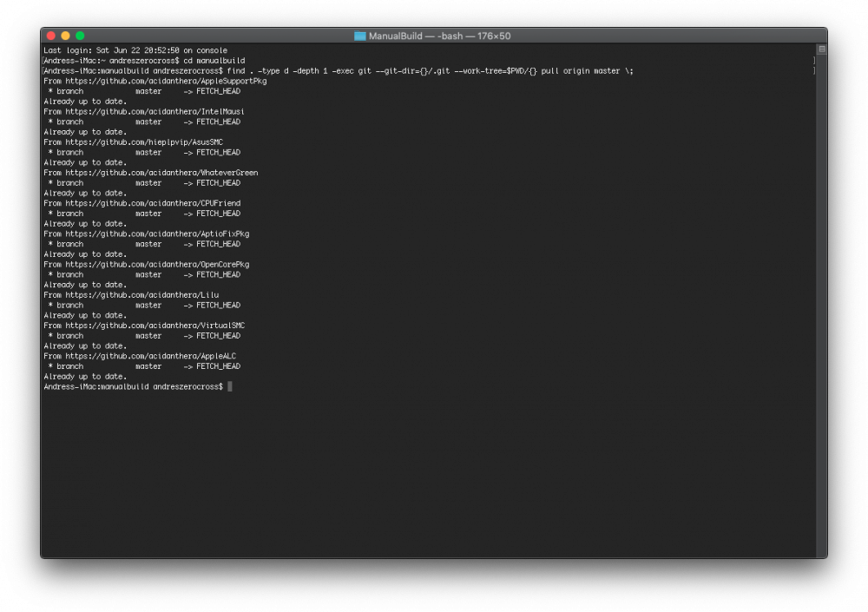Click the 'Last login: Sat Jun 22' line
The height and width of the screenshot is (612, 868).
135,50
